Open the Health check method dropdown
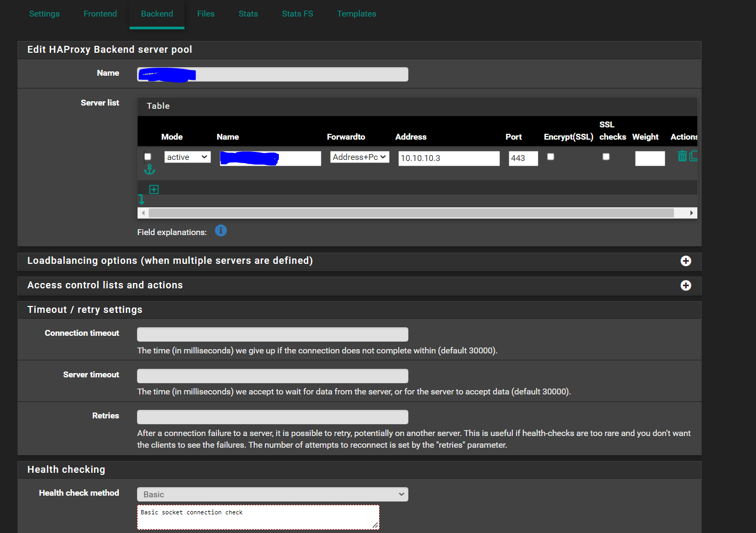756x533 pixels. (x=272, y=495)
